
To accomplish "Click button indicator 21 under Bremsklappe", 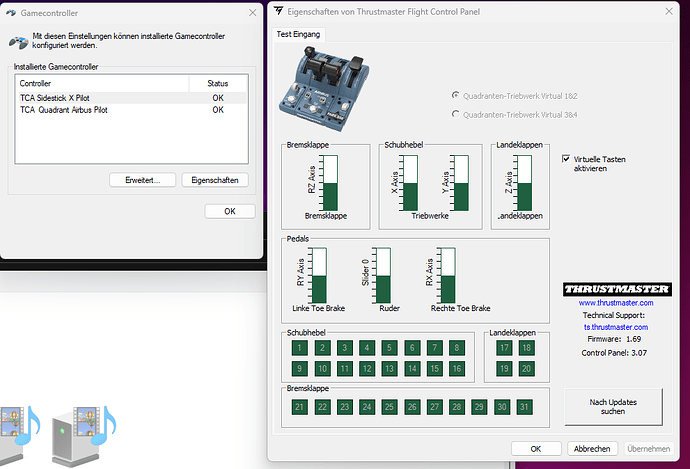I will 299,407.
